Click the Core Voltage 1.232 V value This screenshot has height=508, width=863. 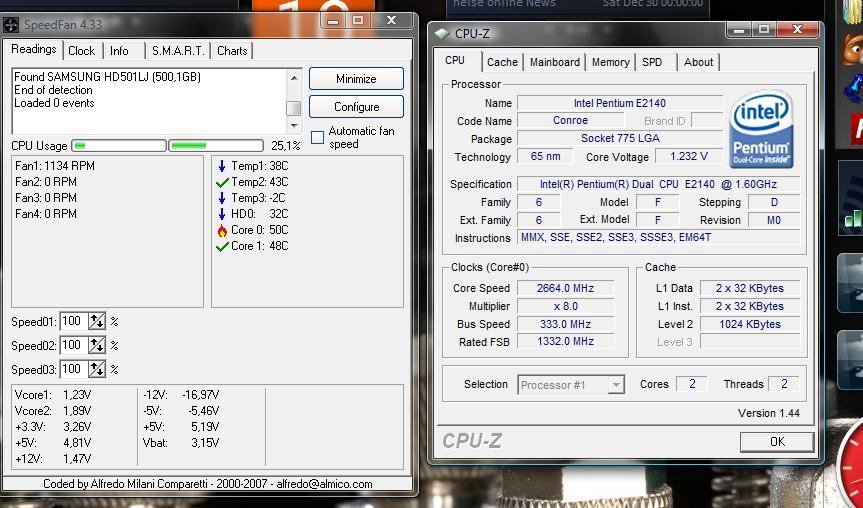689,156
